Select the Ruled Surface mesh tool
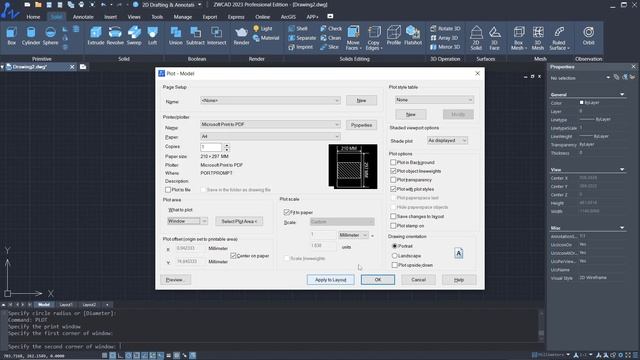640x360 pixels. (558, 38)
